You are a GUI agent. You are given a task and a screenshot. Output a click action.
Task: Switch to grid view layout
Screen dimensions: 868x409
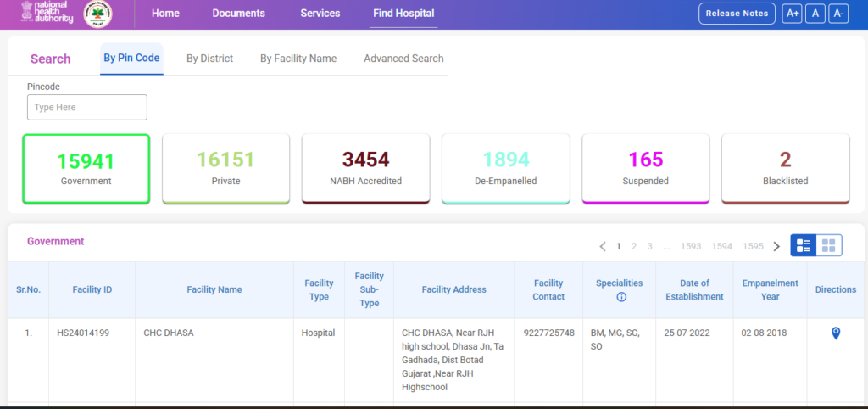(829, 245)
